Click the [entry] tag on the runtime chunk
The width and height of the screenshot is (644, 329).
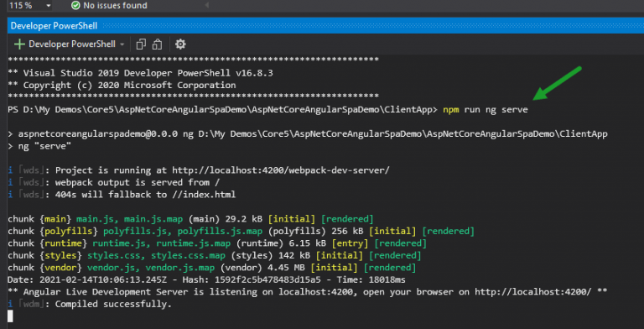(x=350, y=243)
